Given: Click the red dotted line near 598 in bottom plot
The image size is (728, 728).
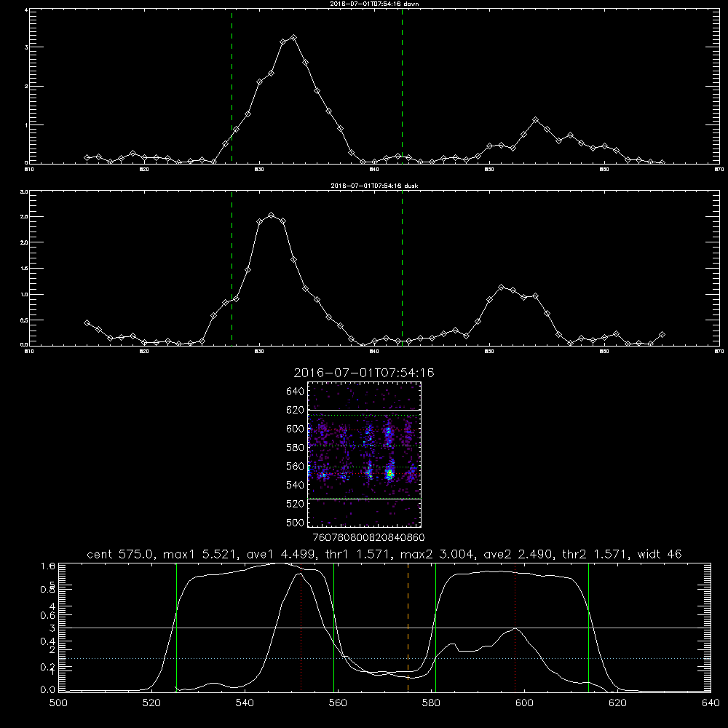Looking at the screenshot, I should [x=515, y=628].
